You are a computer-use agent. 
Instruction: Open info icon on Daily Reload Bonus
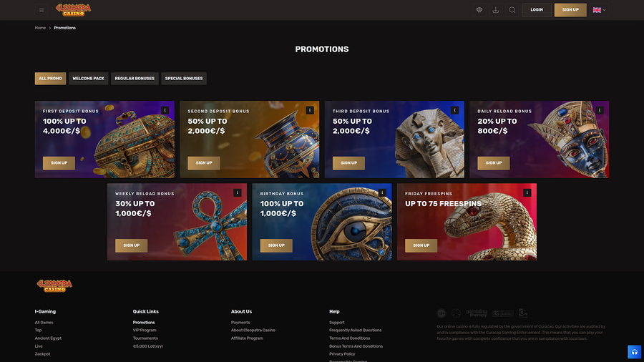coord(600,110)
